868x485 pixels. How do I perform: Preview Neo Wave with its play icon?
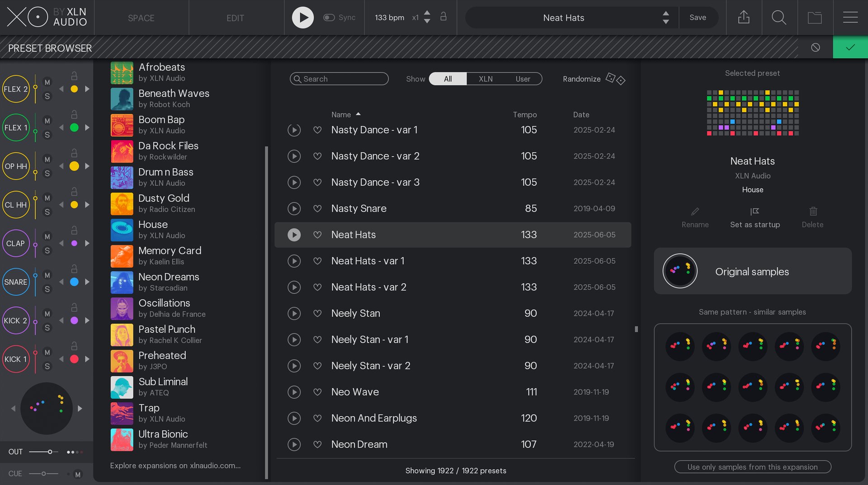point(294,392)
